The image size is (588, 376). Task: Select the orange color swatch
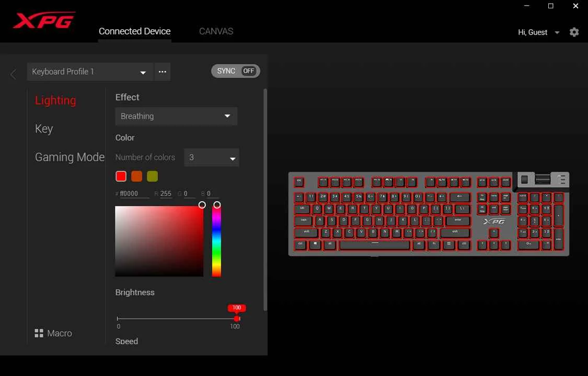[136, 176]
